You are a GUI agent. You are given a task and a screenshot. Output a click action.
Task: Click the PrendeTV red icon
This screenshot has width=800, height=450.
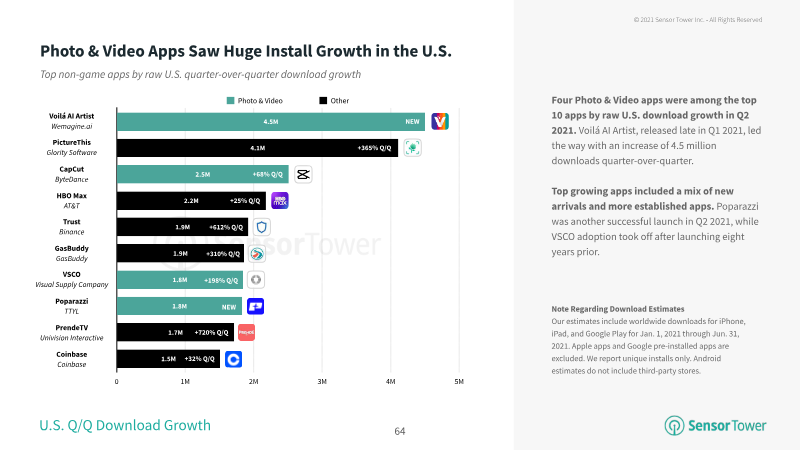pos(246,333)
